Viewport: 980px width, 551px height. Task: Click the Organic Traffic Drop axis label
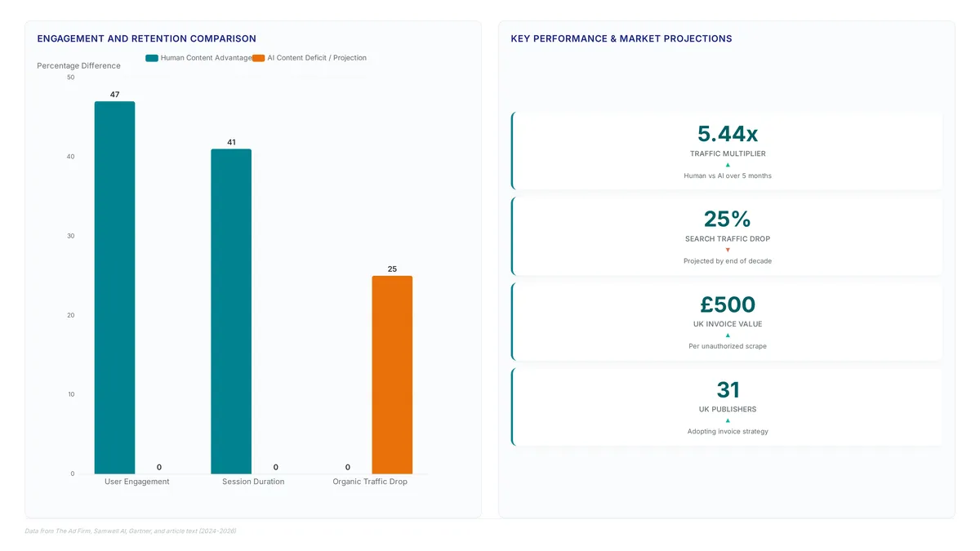click(370, 482)
